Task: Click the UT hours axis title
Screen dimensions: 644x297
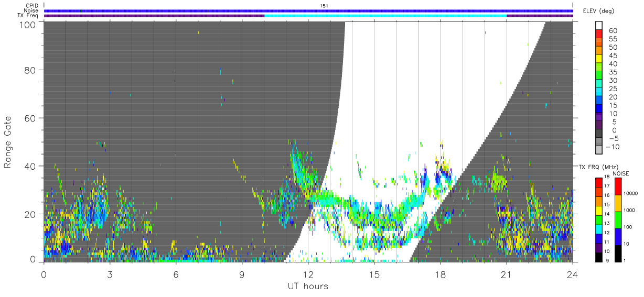Action: [x=308, y=286]
